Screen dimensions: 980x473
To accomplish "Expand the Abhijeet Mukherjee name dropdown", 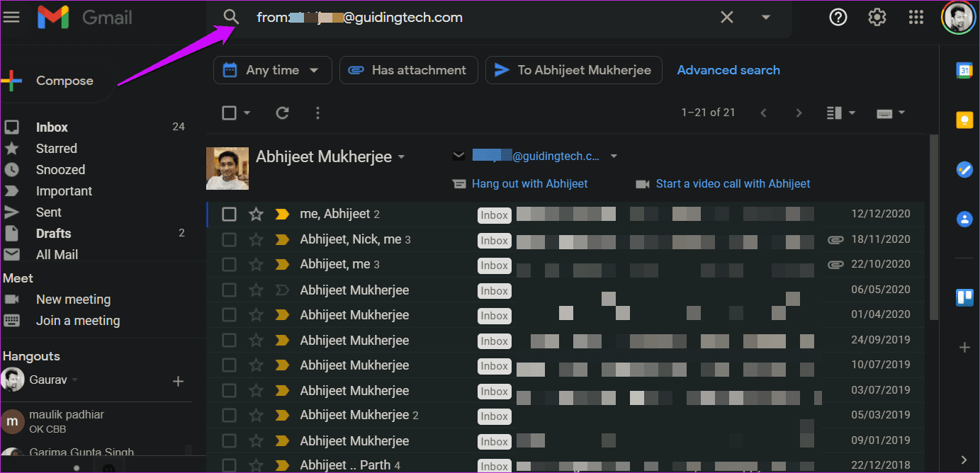I will tap(402, 157).
